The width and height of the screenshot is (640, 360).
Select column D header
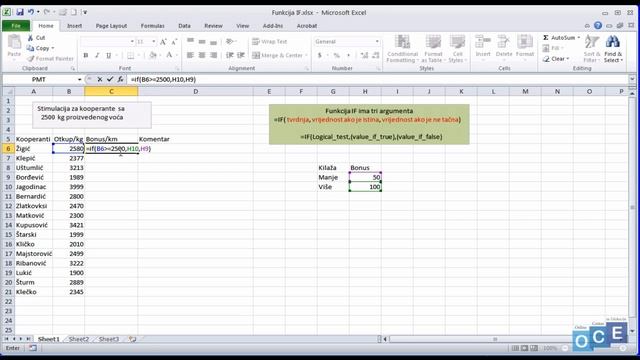point(196,91)
